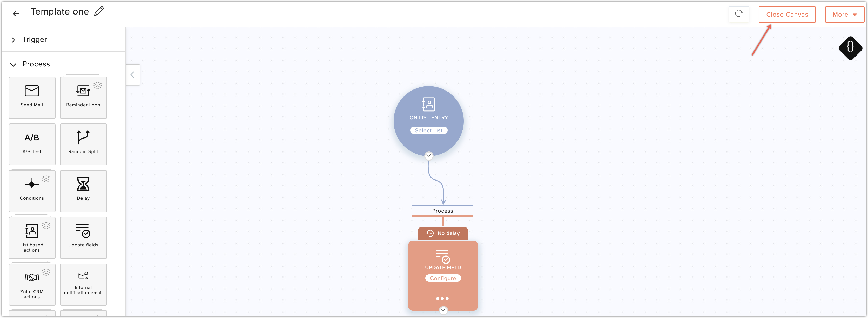Toggle the Update Fields tool
This screenshot has height=318, width=868.
[x=83, y=237]
